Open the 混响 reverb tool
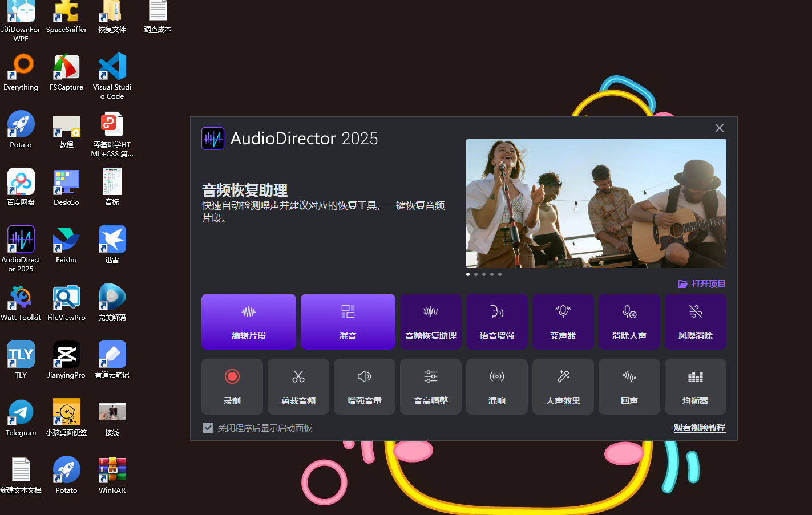 coord(497,387)
